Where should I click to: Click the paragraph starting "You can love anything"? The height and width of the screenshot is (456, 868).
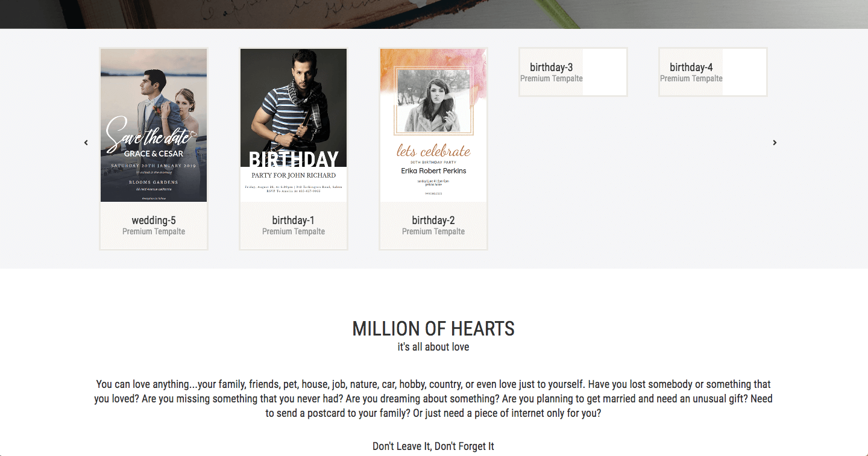[433, 399]
